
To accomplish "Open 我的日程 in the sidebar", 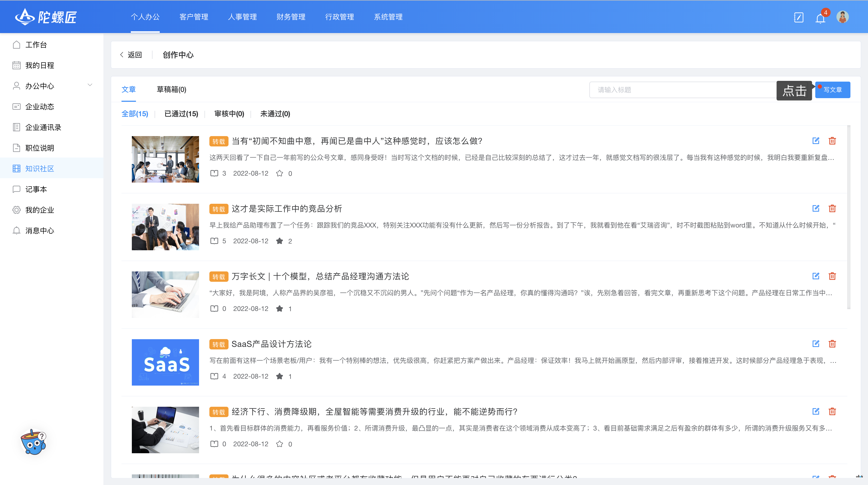I will click(x=52, y=65).
